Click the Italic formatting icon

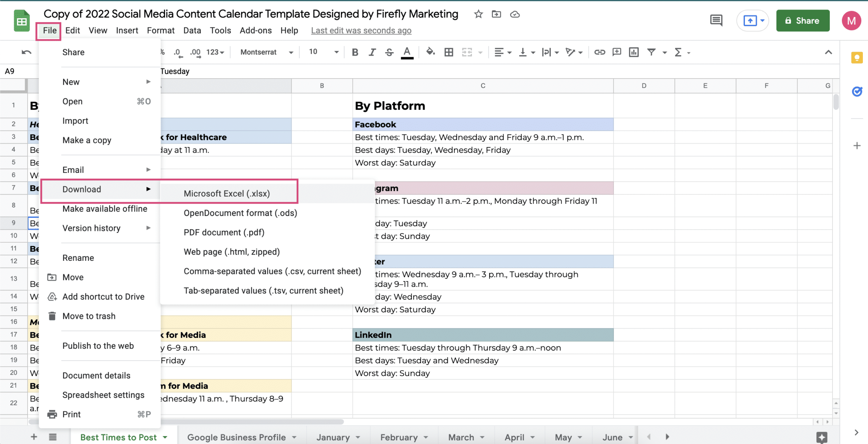371,52
